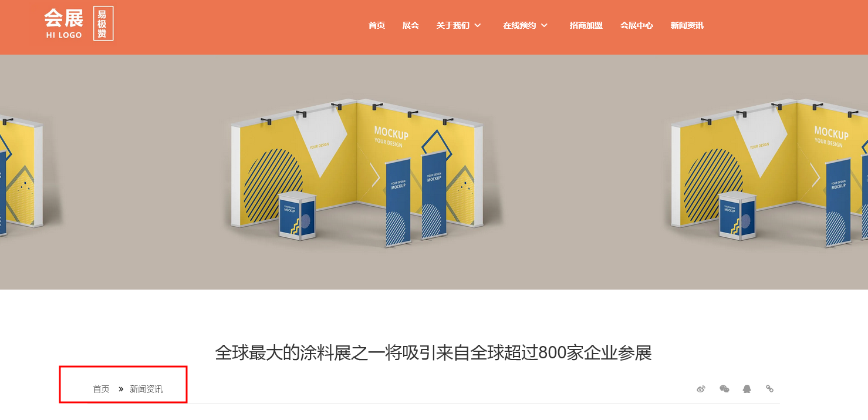Select 新闻资讯 in the top navigation
The image size is (868, 420).
click(x=687, y=25)
